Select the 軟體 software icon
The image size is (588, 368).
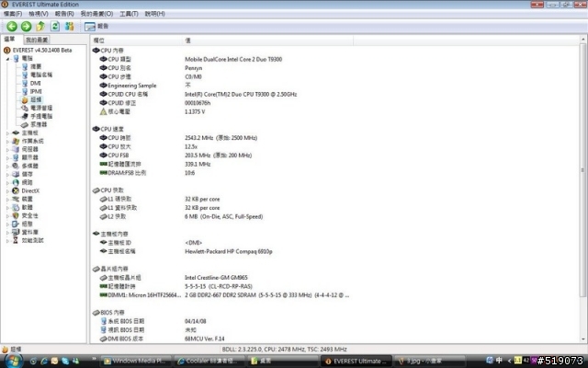tap(16, 207)
